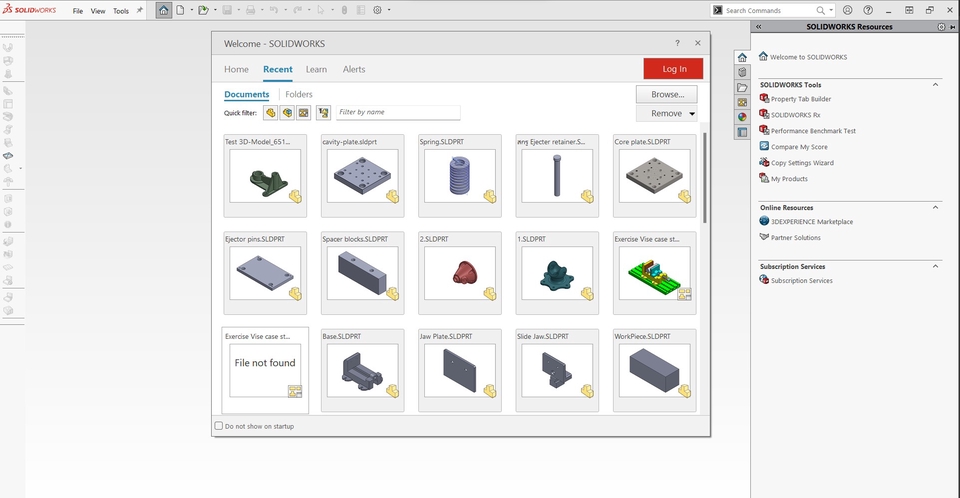
Task: Switch to the Folders sub-tab
Action: click(x=299, y=94)
